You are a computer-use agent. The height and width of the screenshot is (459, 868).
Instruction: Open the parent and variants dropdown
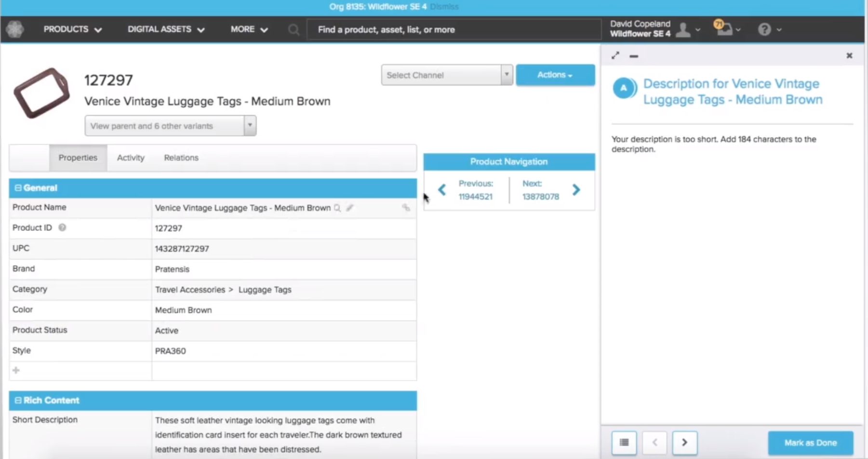click(x=250, y=126)
